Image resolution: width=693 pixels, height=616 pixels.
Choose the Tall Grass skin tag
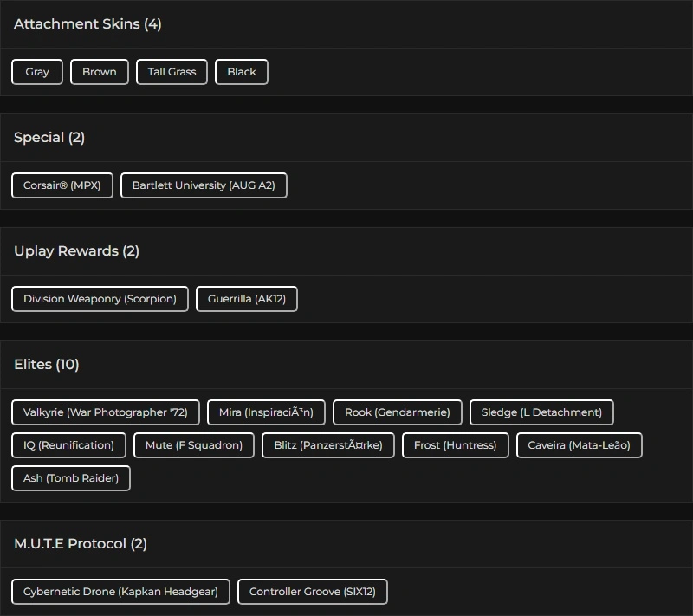(x=172, y=72)
